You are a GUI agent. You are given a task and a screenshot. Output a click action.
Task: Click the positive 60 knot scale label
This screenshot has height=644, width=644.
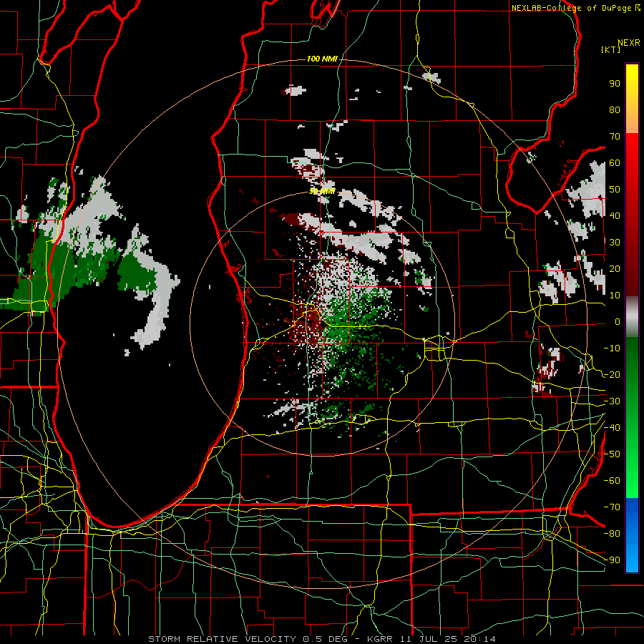coord(615,162)
